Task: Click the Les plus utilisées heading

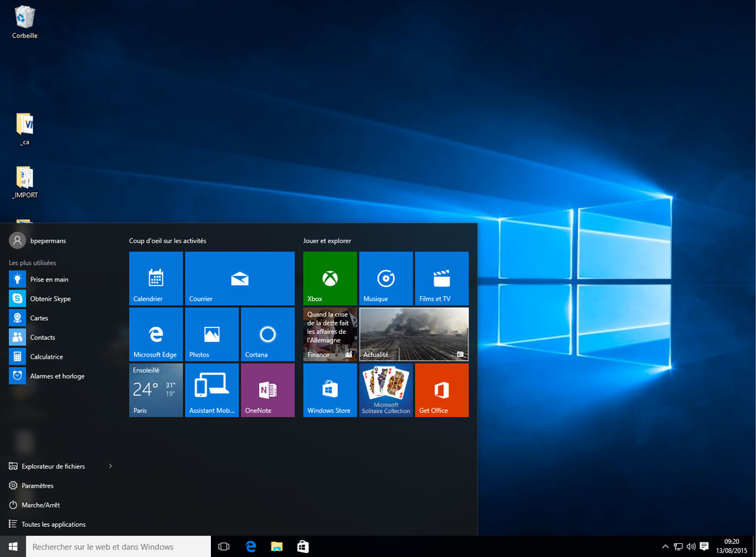Action: tap(32, 262)
